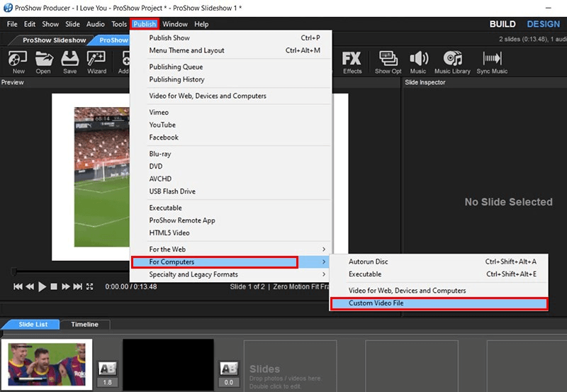Screen dimensions: 567x392
Task: Click the Music speaker icon
Action: [x=418, y=61]
